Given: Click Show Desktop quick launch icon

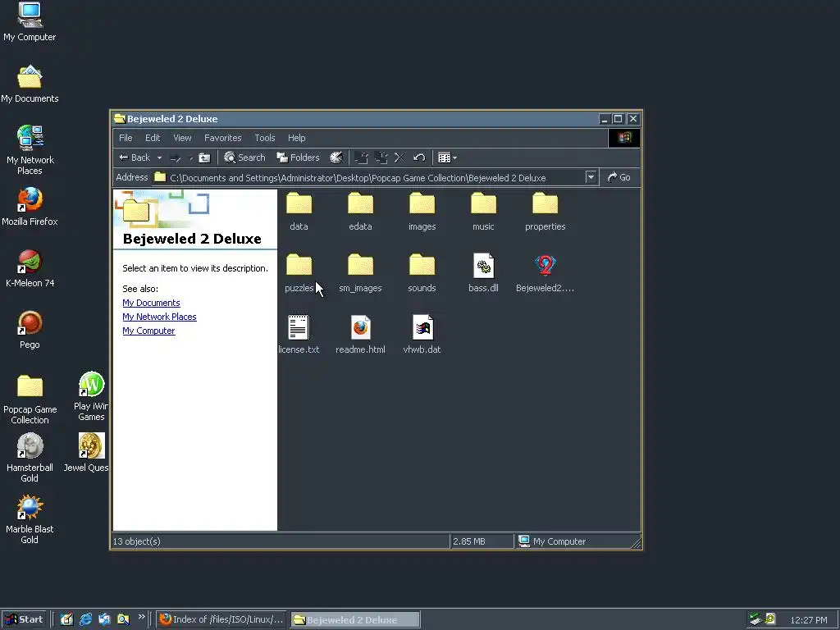Looking at the screenshot, I should click(67, 619).
